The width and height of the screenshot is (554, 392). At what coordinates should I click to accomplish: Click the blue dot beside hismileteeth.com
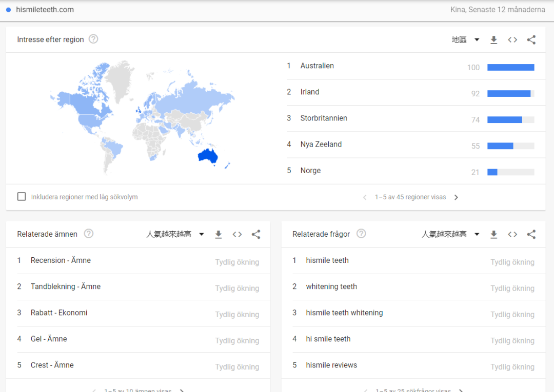(9, 10)
